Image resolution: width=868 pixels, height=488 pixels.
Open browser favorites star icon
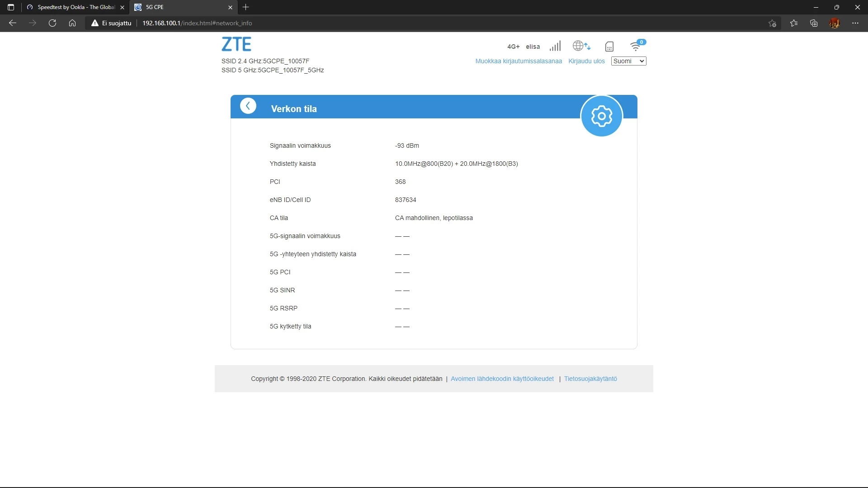793,23
